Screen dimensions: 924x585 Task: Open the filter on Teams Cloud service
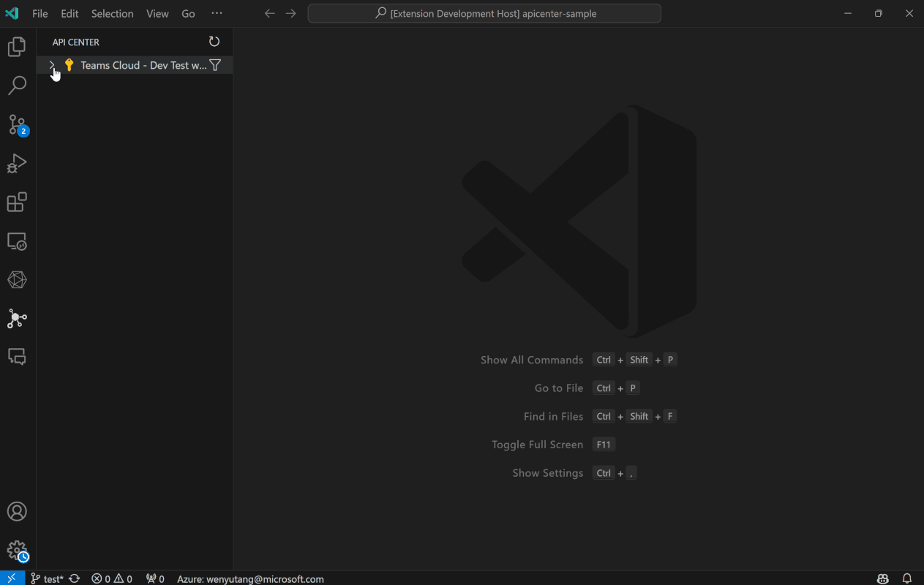(214, 65)
